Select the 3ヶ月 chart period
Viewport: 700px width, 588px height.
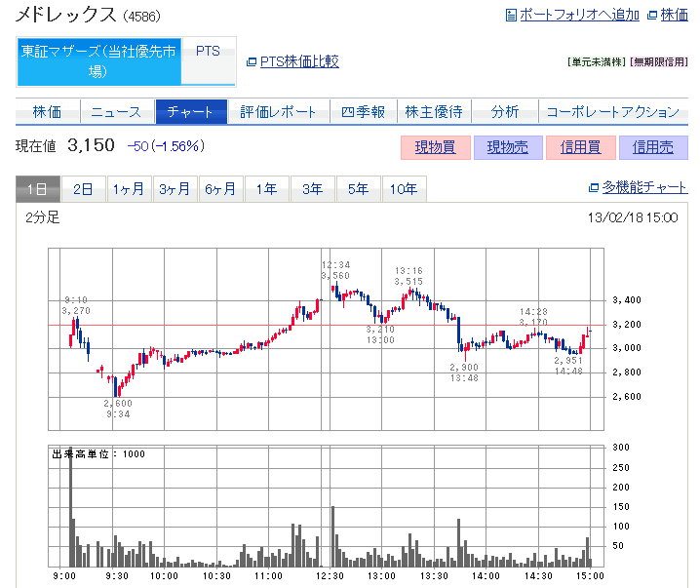pyautogui.click(x=175, y=189)
